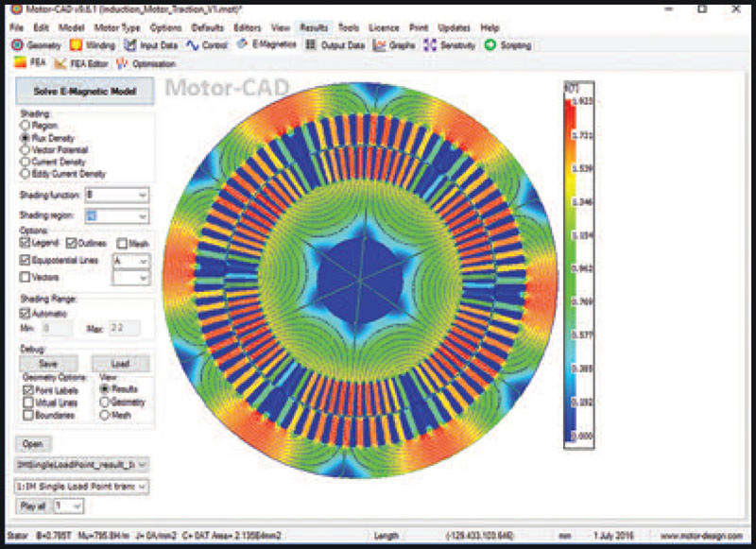Select the Optimisation sub-tab icon

tap(122, 63)
